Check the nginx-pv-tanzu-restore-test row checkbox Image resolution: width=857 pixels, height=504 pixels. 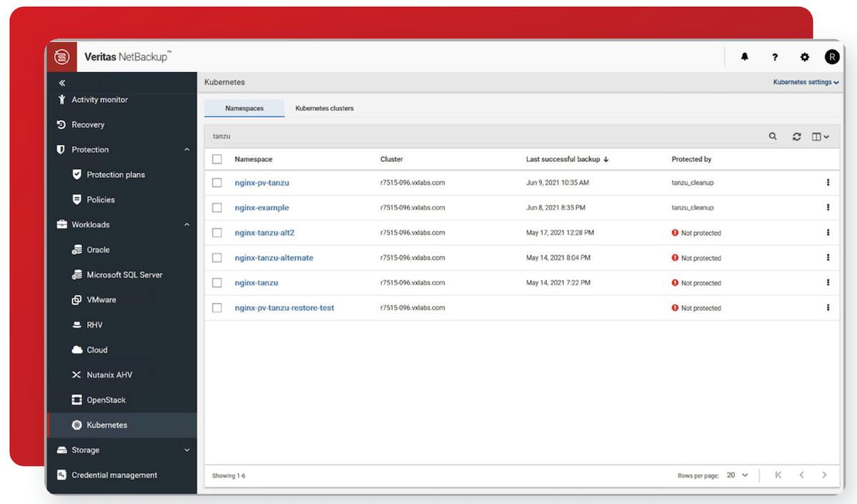tap(217, 308)
